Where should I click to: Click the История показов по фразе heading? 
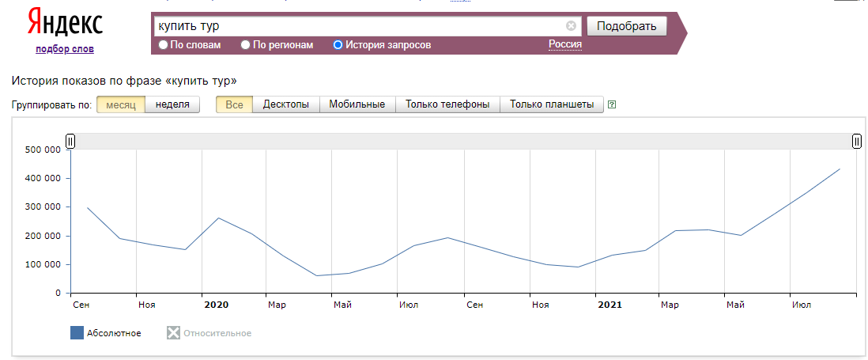tap(124, 81)
